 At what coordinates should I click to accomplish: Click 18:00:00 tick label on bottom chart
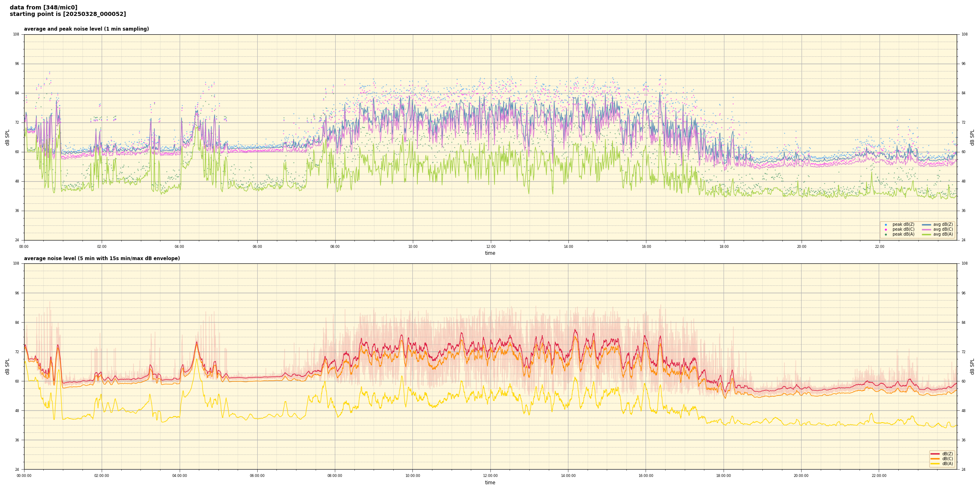pyautogui.click(x=724, y=476)
